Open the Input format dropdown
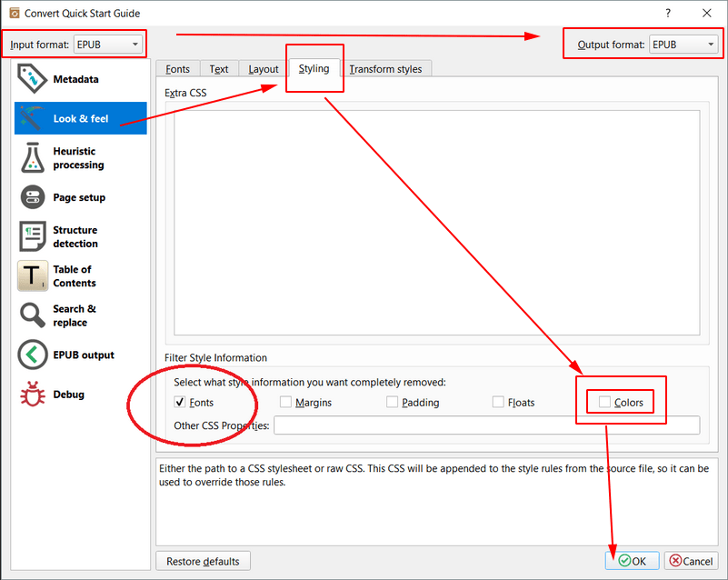 click(108, 45)
